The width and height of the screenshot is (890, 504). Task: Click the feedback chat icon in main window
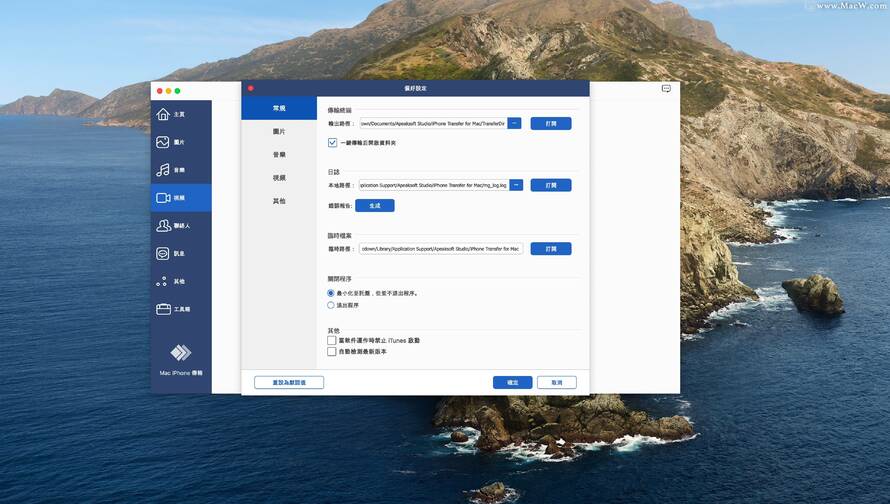click(666, 89)
